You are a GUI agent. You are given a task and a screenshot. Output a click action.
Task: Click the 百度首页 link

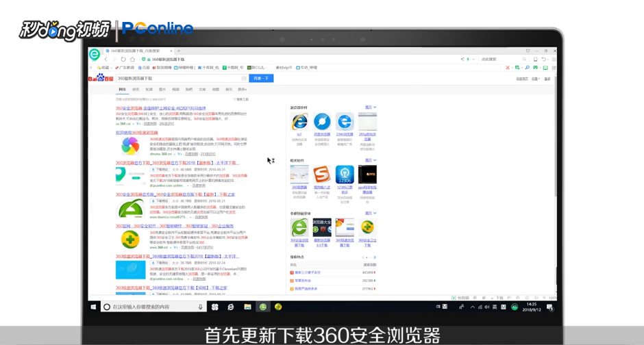pos(522,79)
